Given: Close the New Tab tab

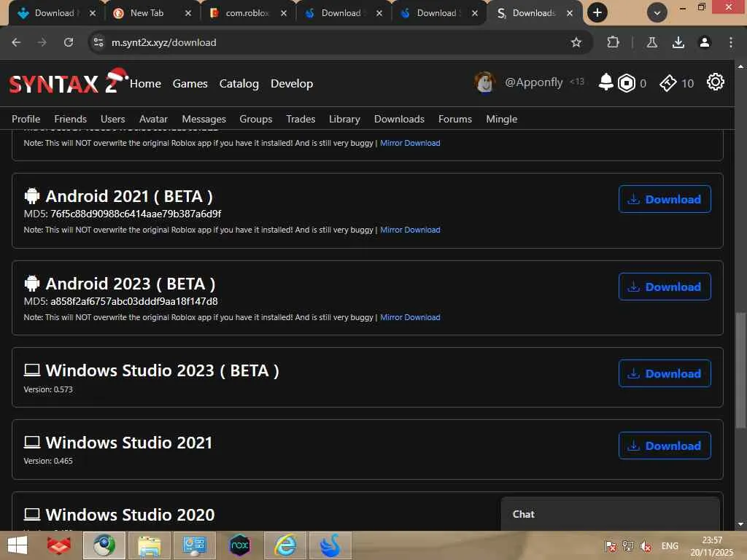Looking at the screenshot, I should [x=188, y=13].
